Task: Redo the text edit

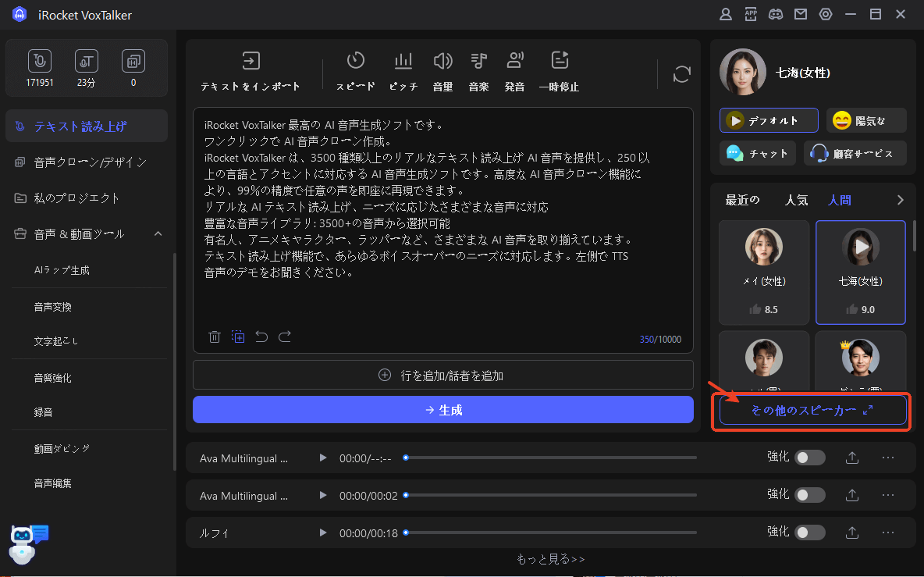Action: (285, 337)
